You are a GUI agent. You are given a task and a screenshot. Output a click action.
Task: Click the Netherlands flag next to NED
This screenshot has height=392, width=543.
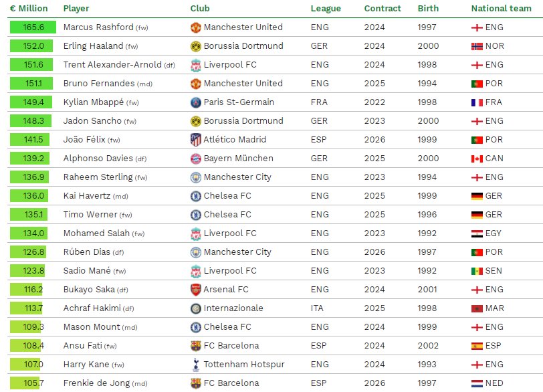pos(477,383)
